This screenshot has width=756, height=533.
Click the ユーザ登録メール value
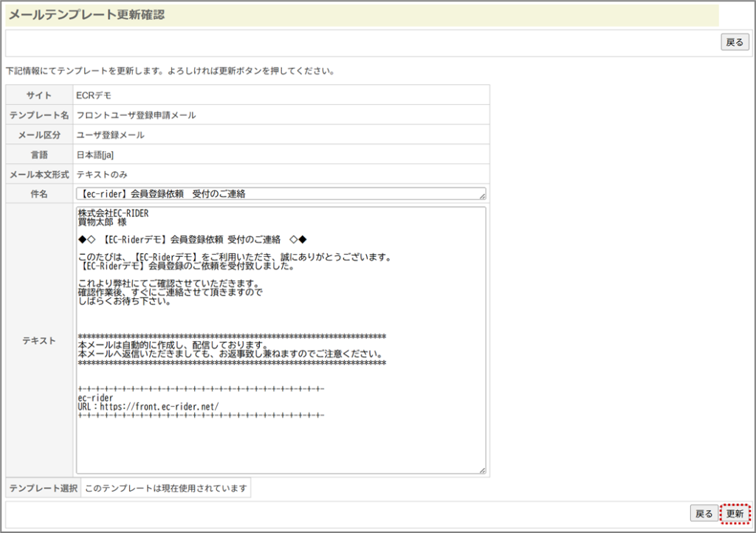111,135
